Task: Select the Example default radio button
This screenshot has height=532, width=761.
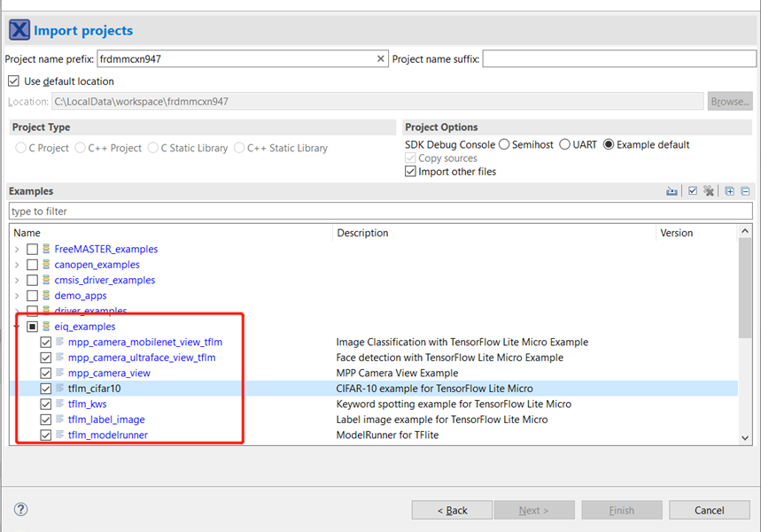Action: 609,144
